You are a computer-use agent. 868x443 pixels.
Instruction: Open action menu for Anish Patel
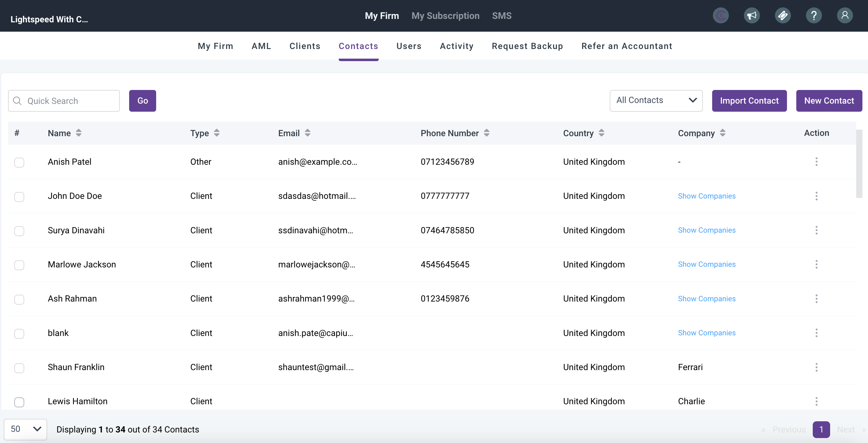tap(816, 162)
